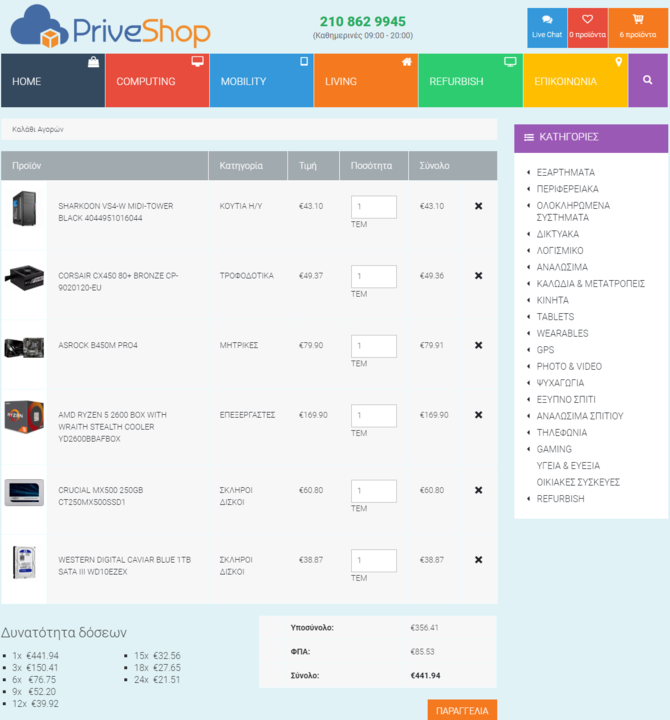
Task: Edit quantity for ASROCK B450M PRO4
Action: tap(374, 346)
